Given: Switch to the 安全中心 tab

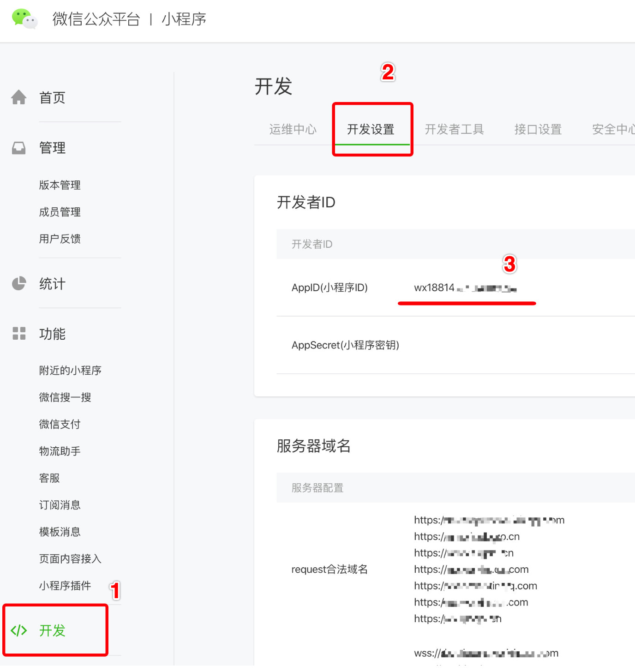Looking at the screenshot, I should (614, 129).
